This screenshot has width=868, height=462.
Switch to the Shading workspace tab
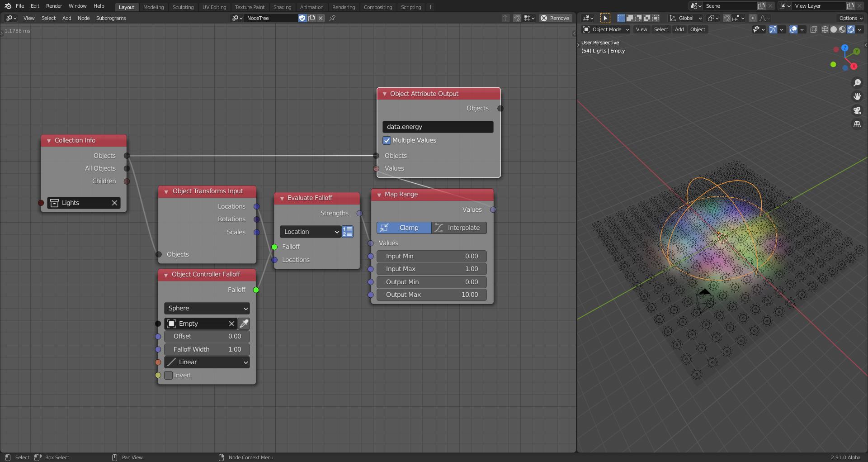point(282,7)
